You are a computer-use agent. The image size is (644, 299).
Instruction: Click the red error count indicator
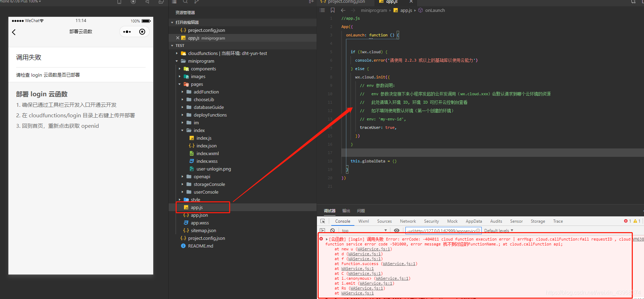(x=628, y=221)
